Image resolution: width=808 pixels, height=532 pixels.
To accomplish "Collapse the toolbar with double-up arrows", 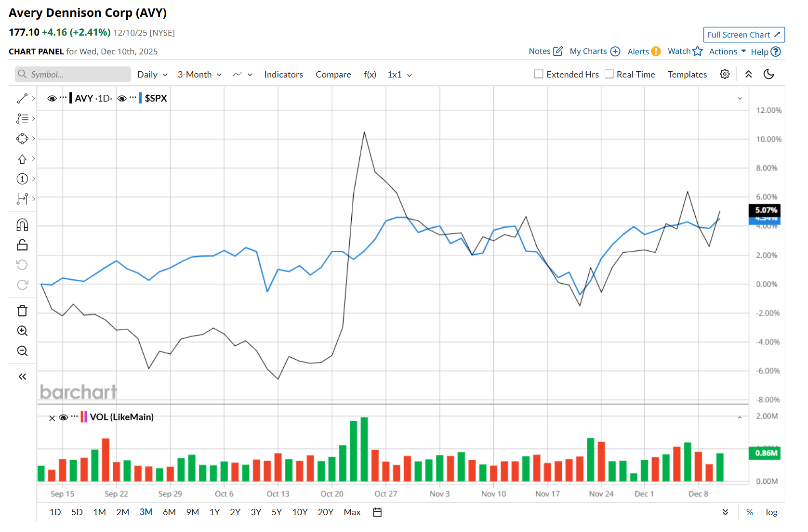I will click(749, 74).
